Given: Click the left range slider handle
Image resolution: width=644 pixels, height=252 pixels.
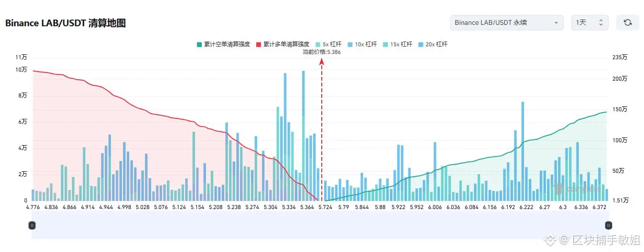Looking at the screenshot, I should (32, 225).
